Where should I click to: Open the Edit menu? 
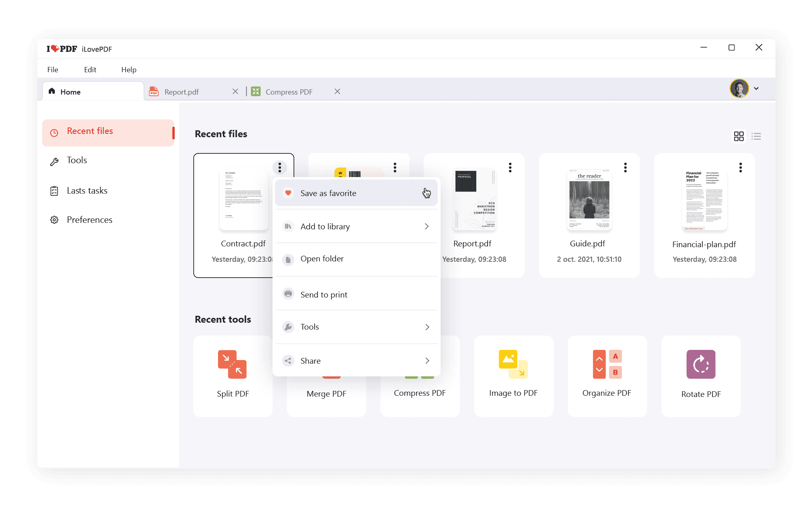pos(90,70)
